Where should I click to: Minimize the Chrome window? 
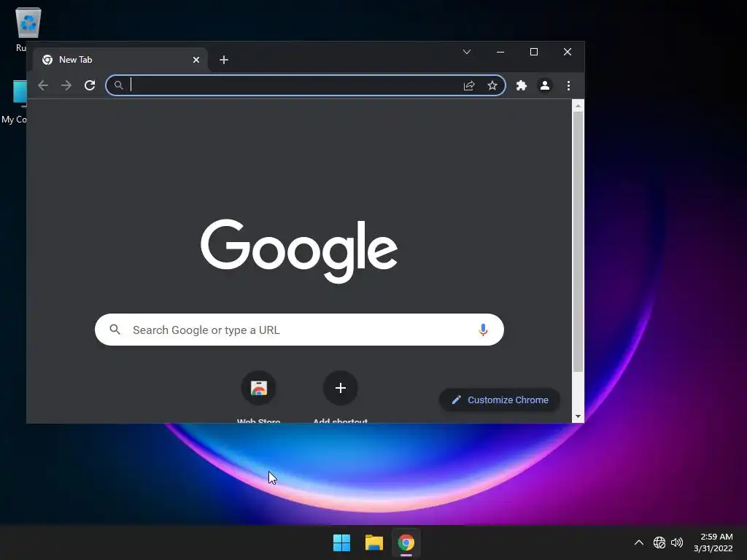coord(500,52)
